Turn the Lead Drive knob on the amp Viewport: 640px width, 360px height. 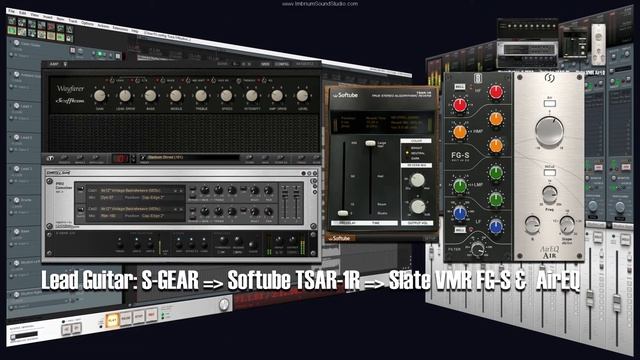coord(125,96)
